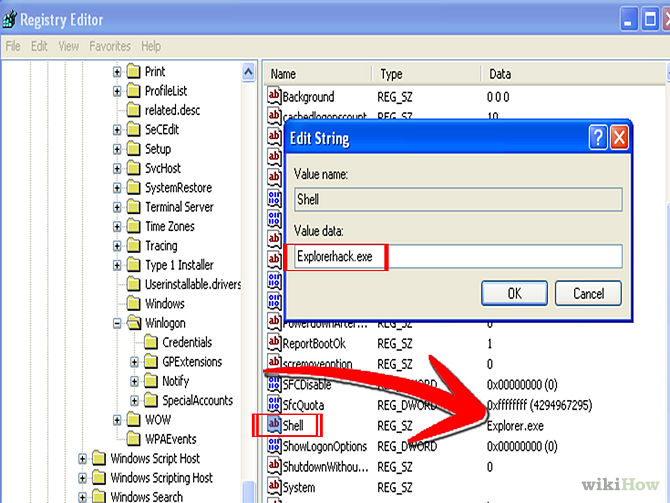Screen dimensions: 670x503
Task: Minimize the Registry Editor window
Action: pos(628,20)
